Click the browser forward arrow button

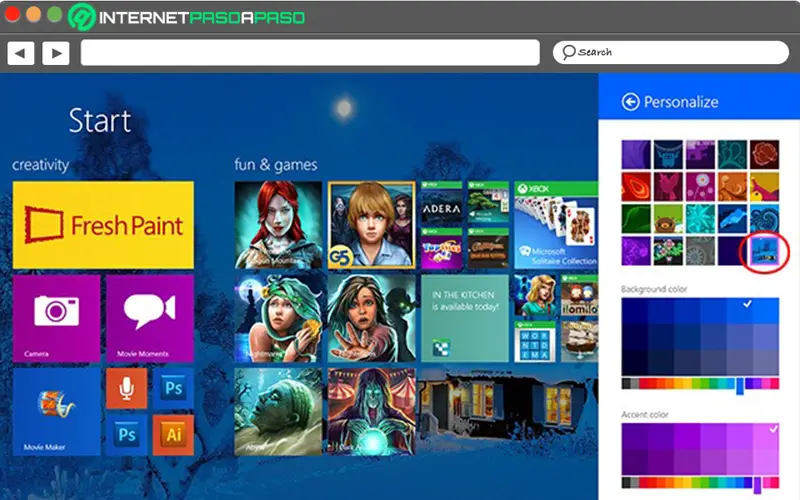pyautogui.click(x=56, y=53)
